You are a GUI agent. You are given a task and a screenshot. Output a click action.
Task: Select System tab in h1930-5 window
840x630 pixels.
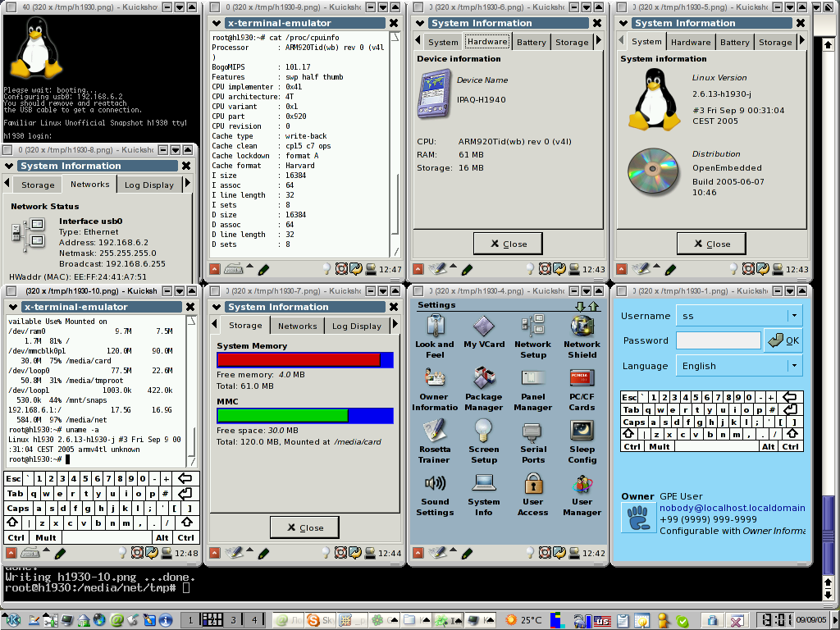[646, 41]
